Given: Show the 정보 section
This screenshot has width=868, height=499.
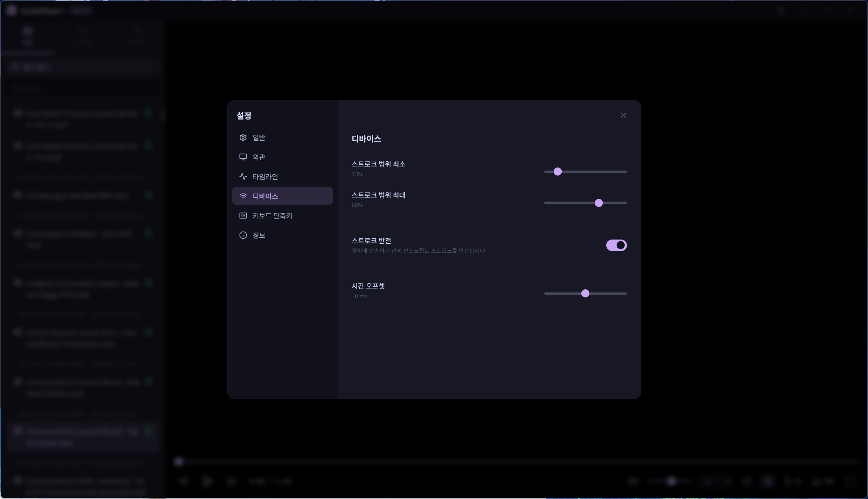Looking at the screenshot, I should click(259, 235).
